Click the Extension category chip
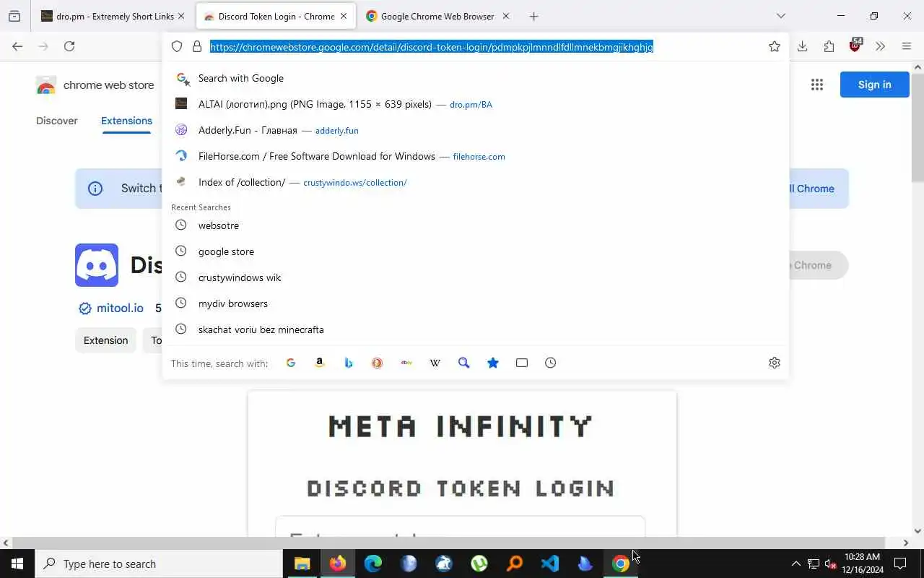 (105, 340)
